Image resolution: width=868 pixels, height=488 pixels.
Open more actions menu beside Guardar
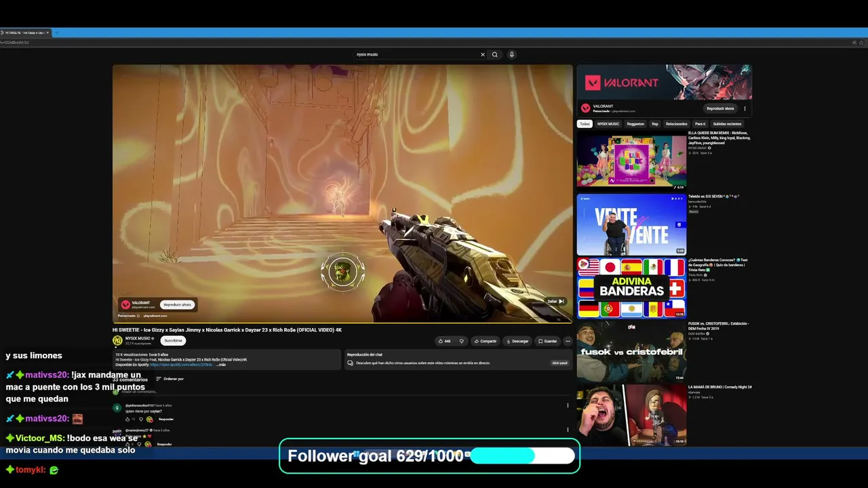point(568,341)
